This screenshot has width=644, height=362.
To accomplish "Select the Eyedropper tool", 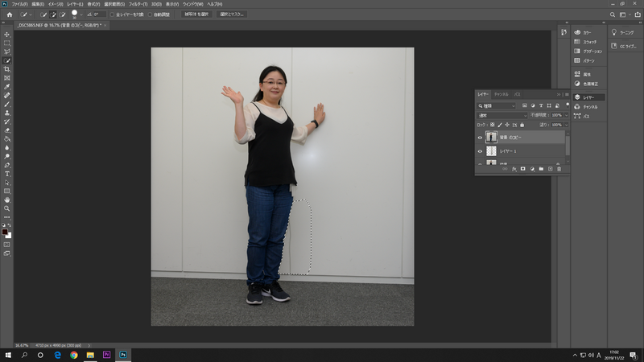I will pos(7,87).
